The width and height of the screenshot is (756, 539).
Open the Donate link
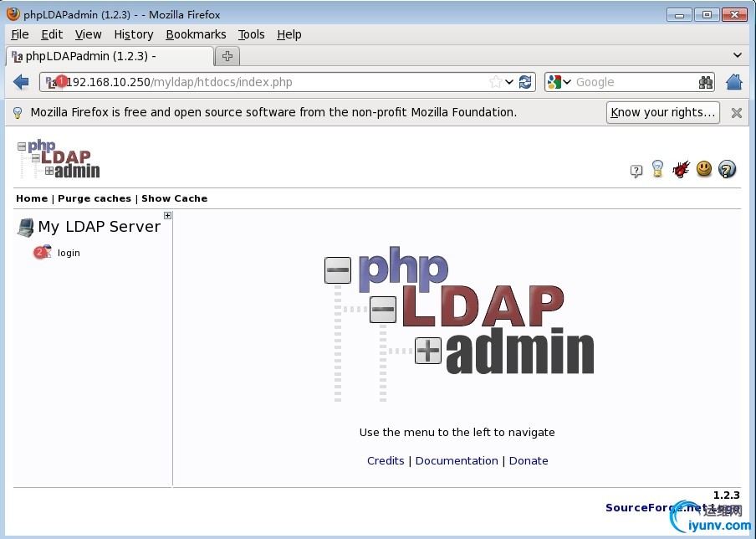coord(529,461)
